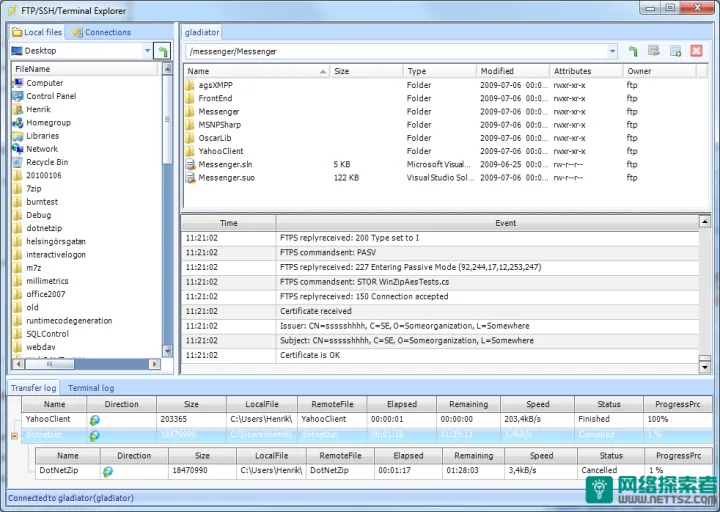
Task: Select the Network icon
Action: point(17,149)
